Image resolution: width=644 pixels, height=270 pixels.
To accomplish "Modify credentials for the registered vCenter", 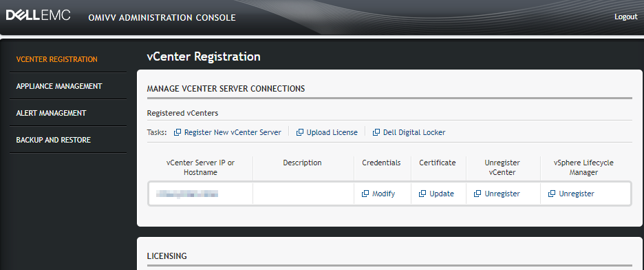I will point(384,194).
